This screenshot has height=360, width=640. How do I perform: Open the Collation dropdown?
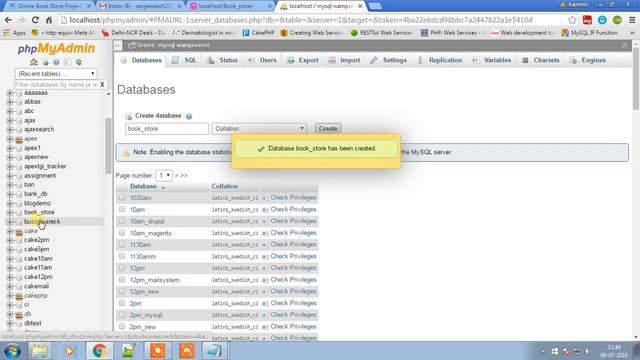click(x=259, y=129)
